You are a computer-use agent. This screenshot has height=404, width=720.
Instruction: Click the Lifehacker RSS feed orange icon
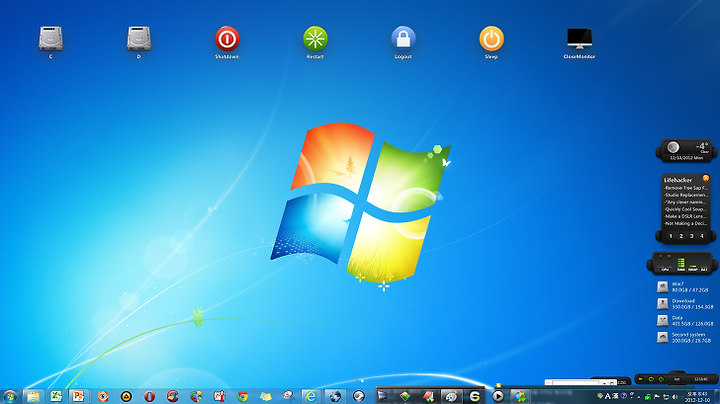coord(706,178)
